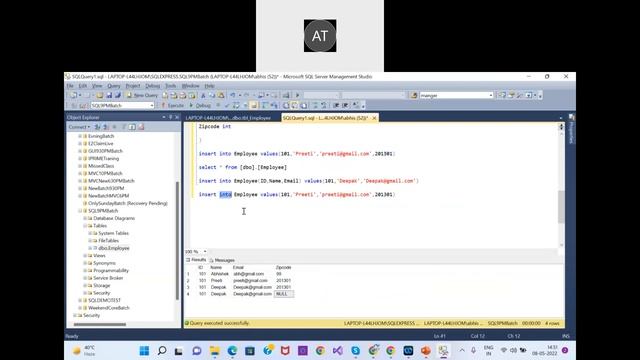Open PowerPoint from the taskbar
The width and height of the screenshot is (640, 360).
[x=426, y=351]
